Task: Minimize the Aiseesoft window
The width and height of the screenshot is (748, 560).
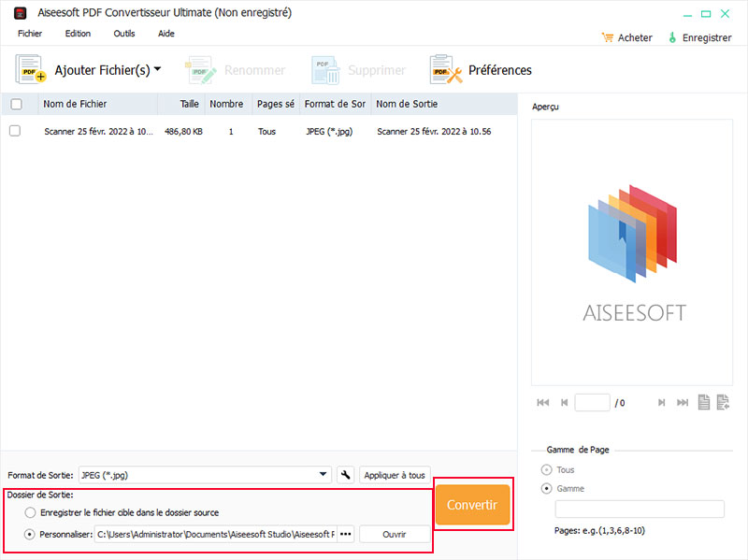Action: click(687, 14)
